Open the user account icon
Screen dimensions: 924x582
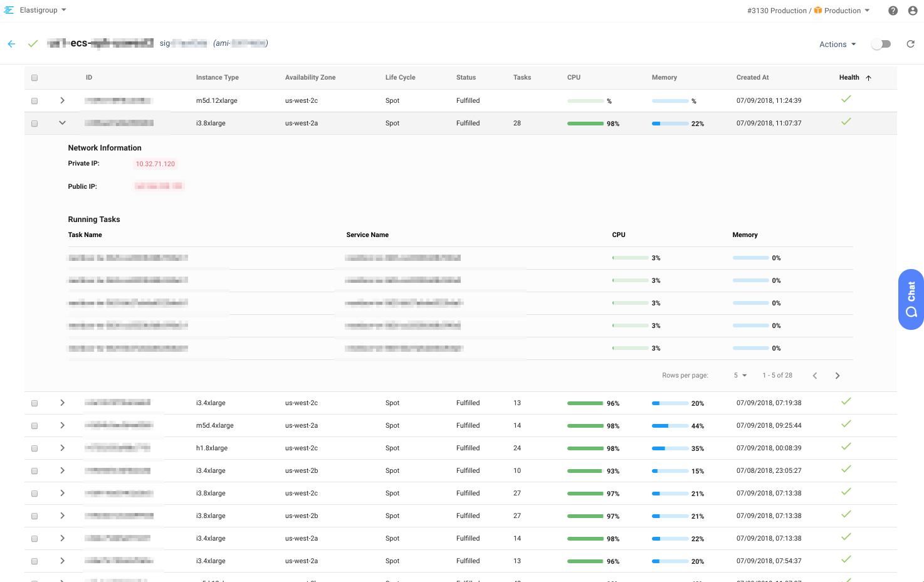pyautogui.click(x=913, y=11)
